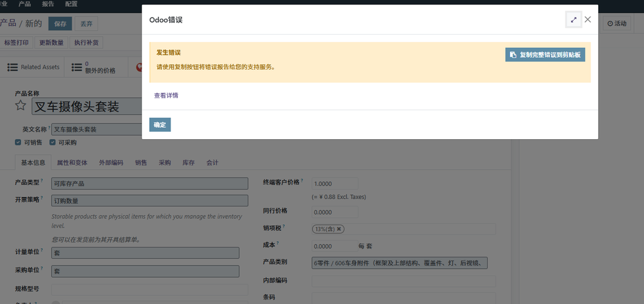The image size is (644, 304).
Task: Open 开票策略 dropdown
Action: [150, 201]
